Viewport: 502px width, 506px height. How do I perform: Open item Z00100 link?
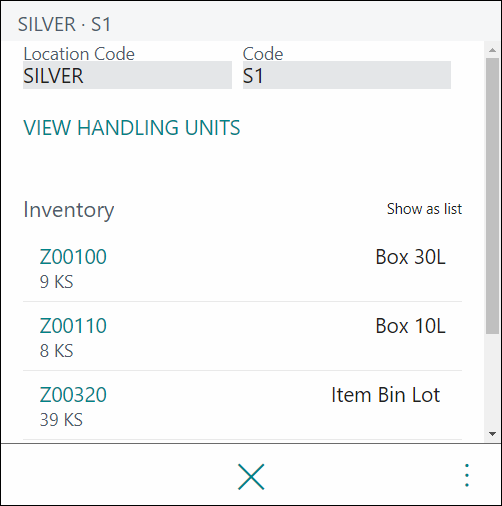click(x=73, y=257)
